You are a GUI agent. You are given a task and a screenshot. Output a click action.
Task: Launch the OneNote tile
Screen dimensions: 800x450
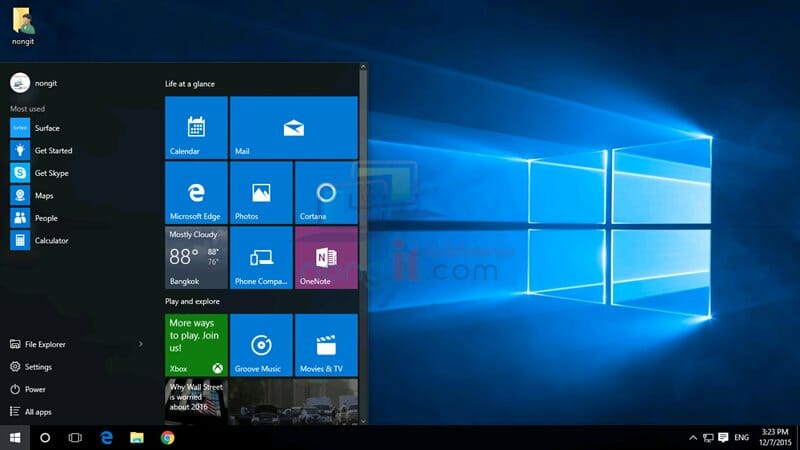326,258
